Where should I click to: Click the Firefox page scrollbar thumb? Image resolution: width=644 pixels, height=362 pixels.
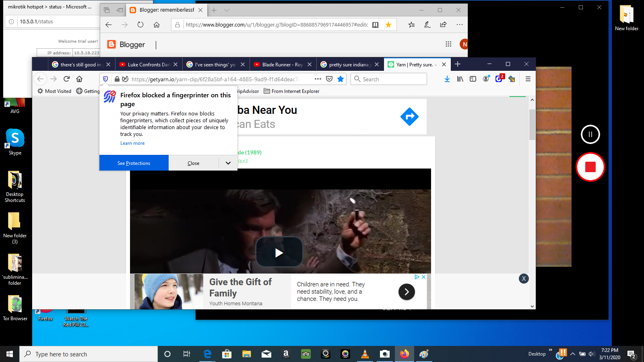(x=532, y=124)
